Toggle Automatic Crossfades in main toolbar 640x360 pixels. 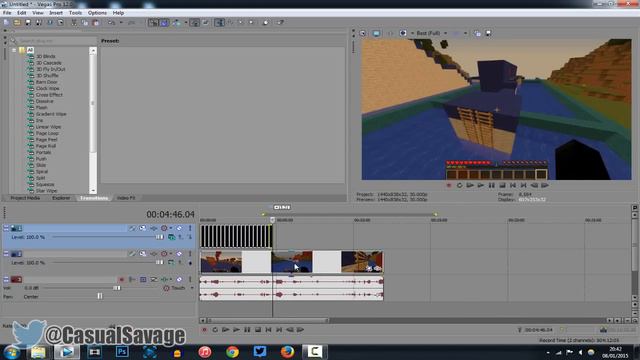tap(164, 22)
